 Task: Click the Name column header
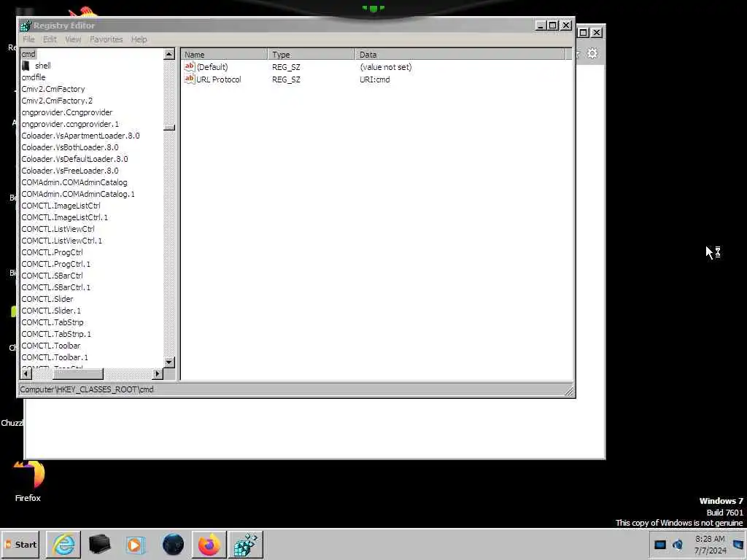(224, 54)
